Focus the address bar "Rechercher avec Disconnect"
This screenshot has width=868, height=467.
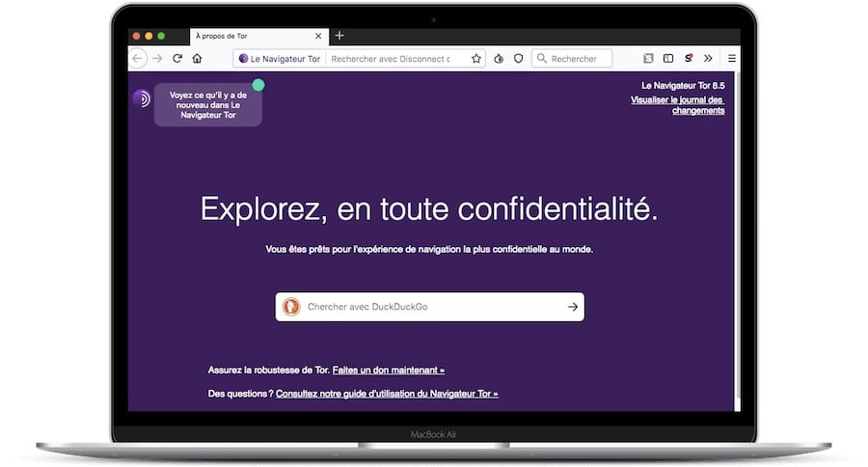(391, 58)
